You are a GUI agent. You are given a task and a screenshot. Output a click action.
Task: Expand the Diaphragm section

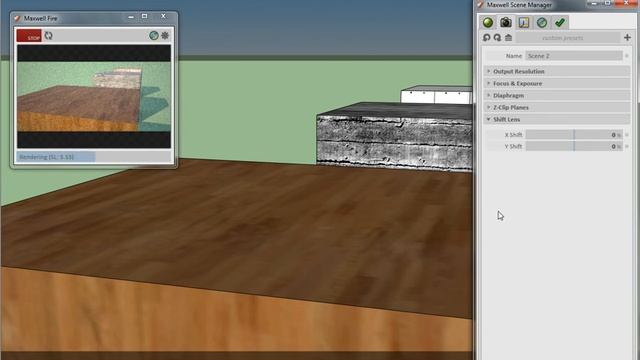[557, 95]
